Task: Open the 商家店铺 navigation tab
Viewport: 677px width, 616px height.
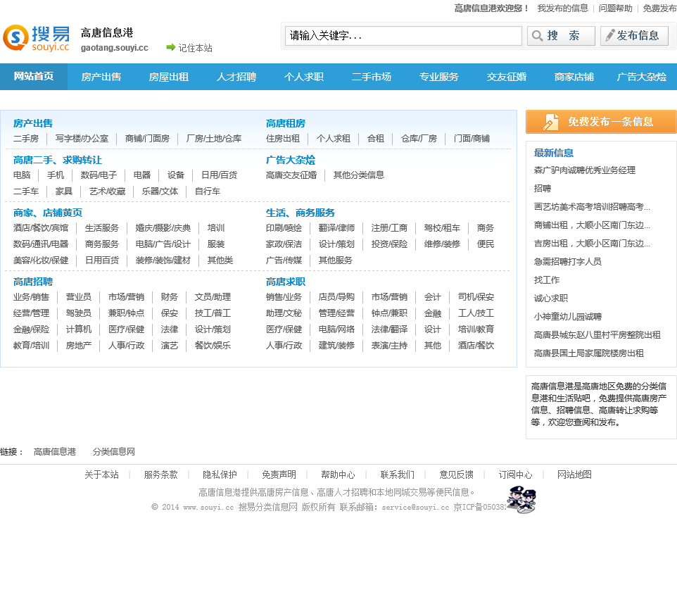Action: point(574,77)
